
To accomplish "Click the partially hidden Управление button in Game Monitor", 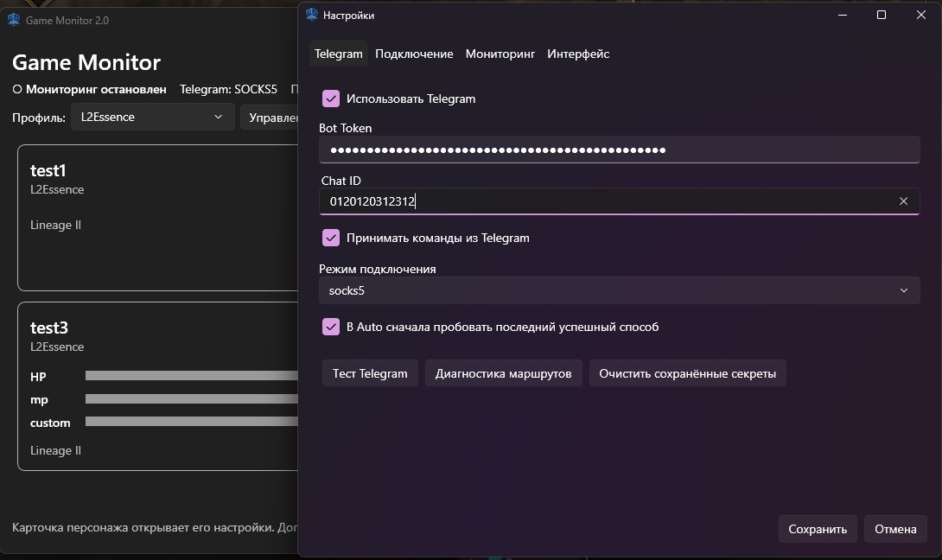I will click(269, 118).
